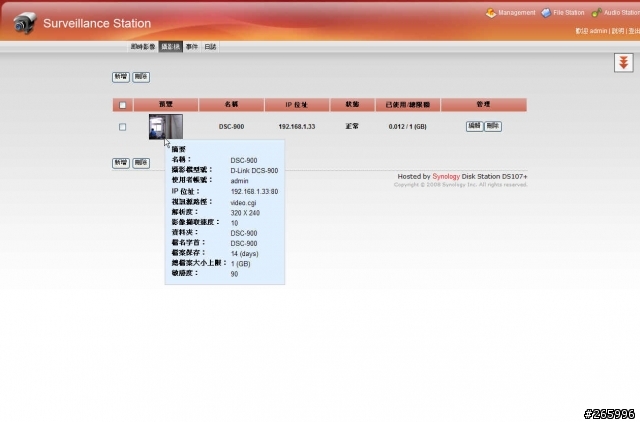
Task: Click 192.168.1.33:80 in summary popup
Action: pyautogui.click(x=254, y=191)
